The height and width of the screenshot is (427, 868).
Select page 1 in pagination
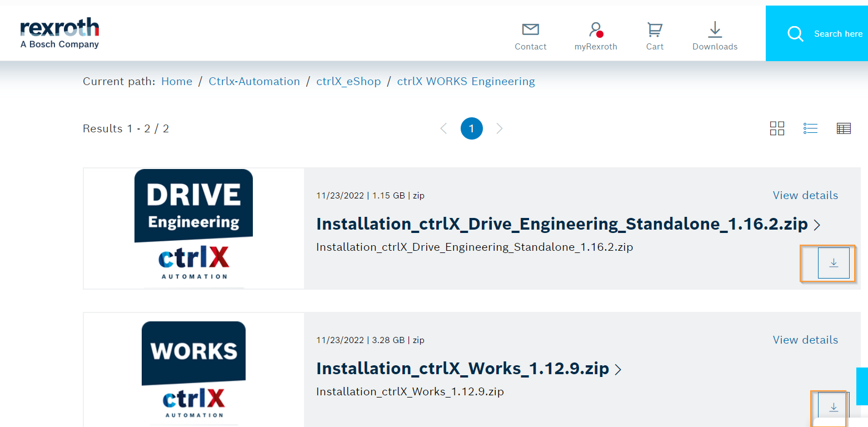(472, 128)
